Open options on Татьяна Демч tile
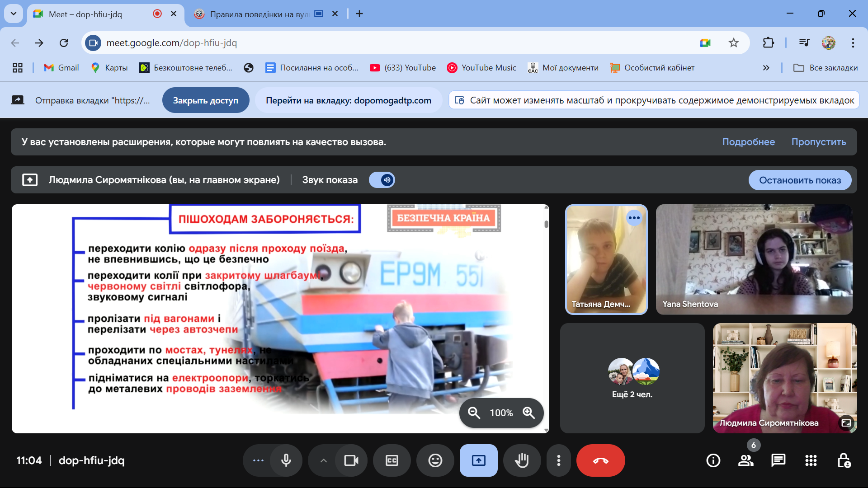The width and height of the screenshot is (868, 488). click(x=634, y=218)
